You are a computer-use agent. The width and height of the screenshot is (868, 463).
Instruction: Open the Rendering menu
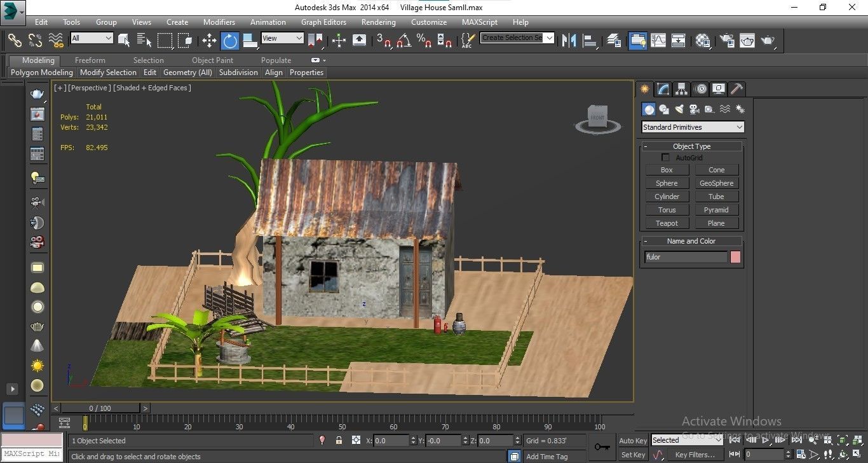(378, 22)
